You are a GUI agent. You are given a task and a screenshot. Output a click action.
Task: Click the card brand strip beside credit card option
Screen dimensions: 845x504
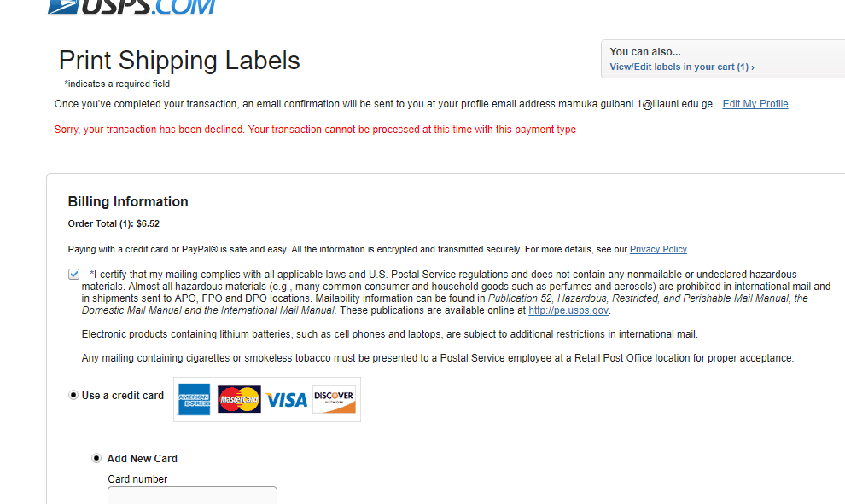(x=267, y=399)
